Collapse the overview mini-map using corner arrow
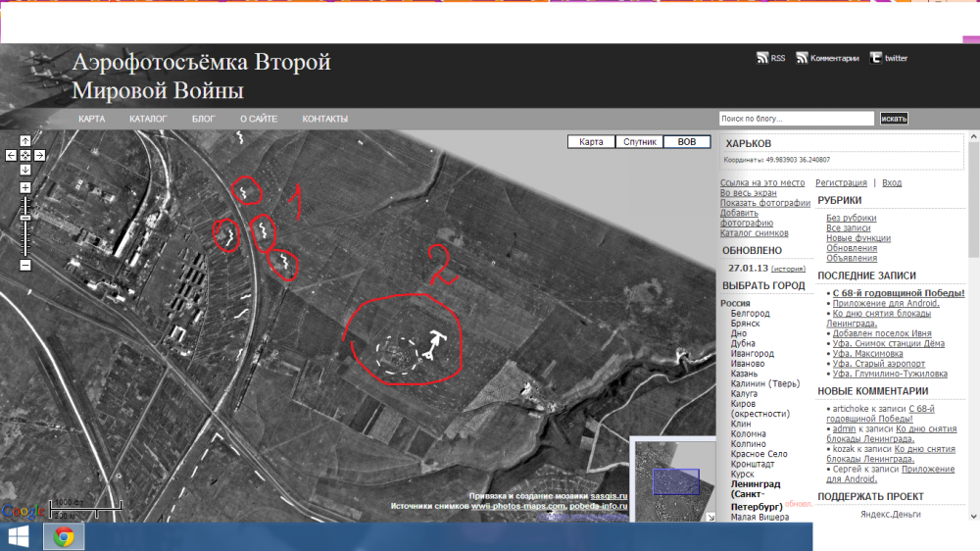980x551 pixels. pyautogui.click(x=711, y=516)
